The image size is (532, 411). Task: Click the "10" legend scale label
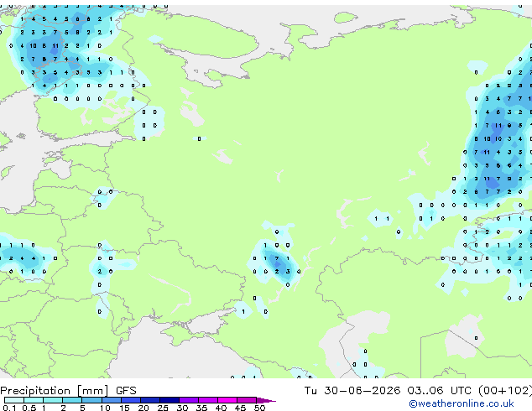coord(105,408)
